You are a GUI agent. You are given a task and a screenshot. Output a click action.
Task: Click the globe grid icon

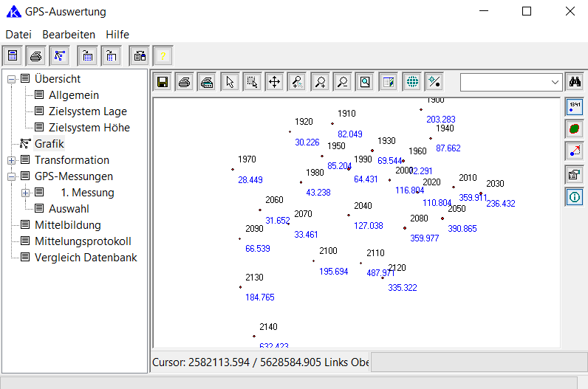point(411,82)
